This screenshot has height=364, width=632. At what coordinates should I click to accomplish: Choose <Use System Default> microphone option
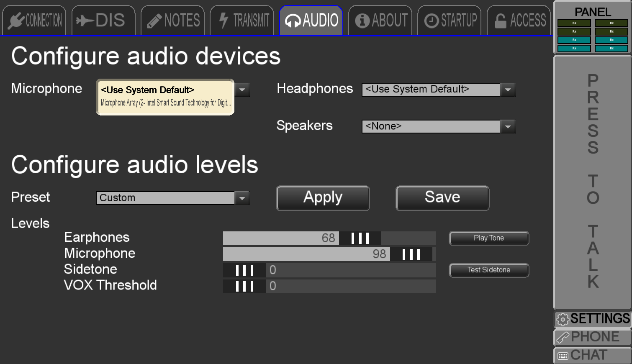(165, 90)
